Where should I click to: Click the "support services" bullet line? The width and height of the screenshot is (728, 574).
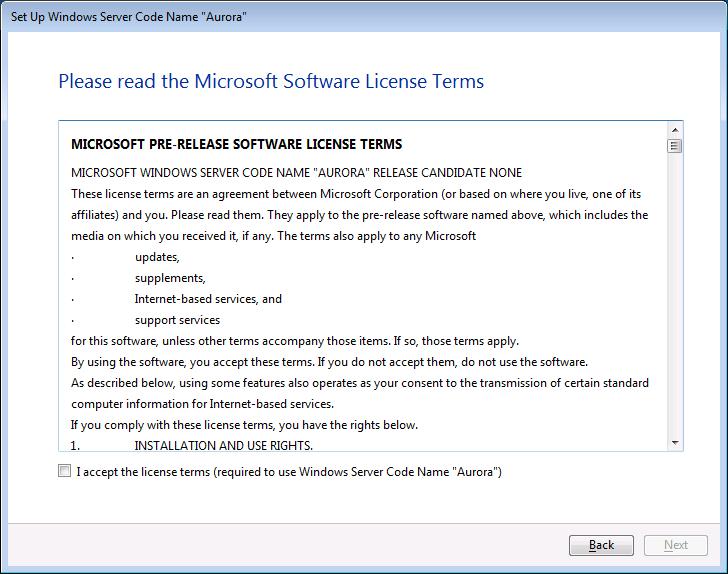click(x=177, y=320)
